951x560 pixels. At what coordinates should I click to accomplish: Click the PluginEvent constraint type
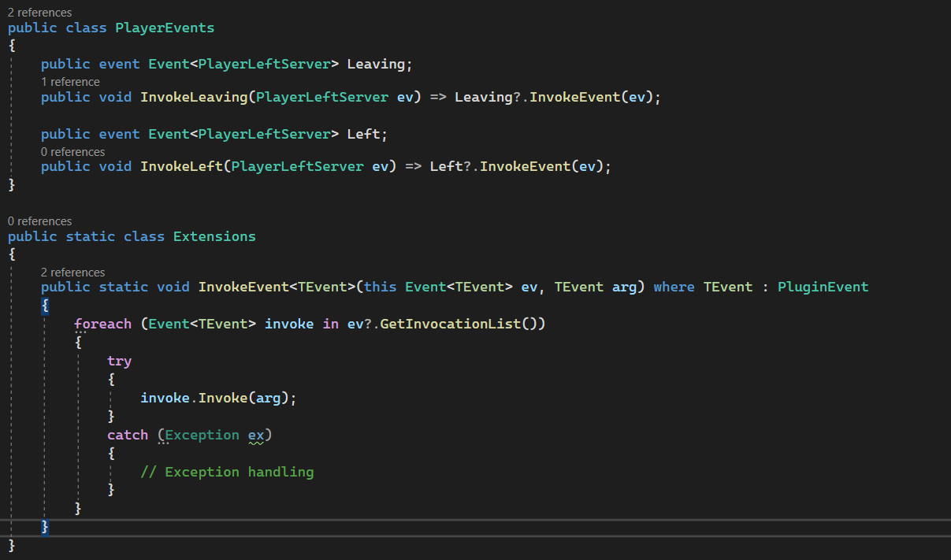(823, 287)
